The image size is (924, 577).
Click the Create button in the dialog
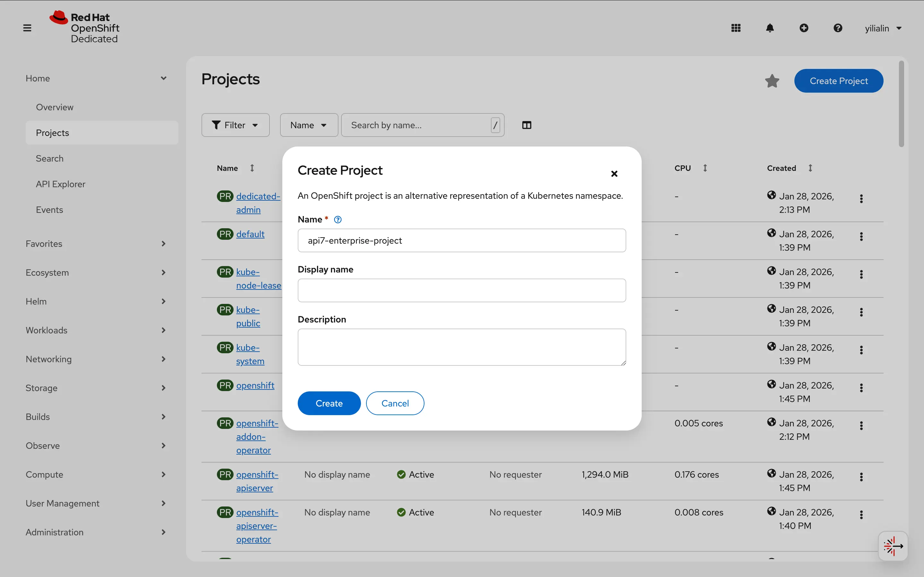click(329, 403)
